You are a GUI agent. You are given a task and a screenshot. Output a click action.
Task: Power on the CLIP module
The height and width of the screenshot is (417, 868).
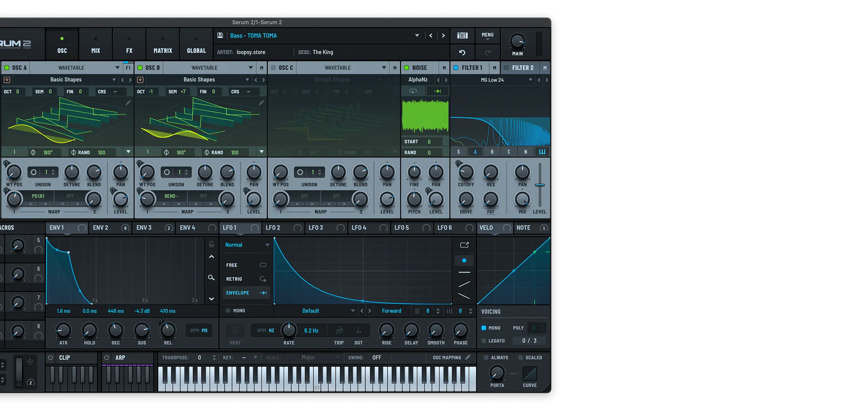[51, 358]
